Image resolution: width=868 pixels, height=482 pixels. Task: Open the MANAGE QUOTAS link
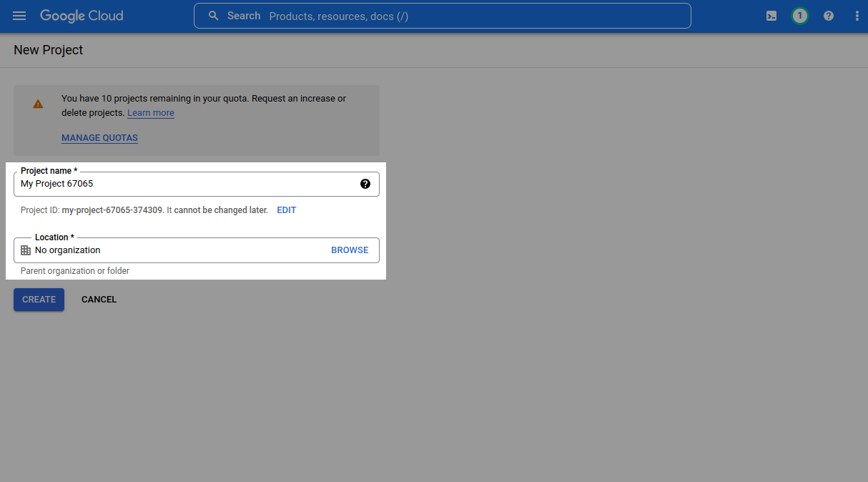99,138
